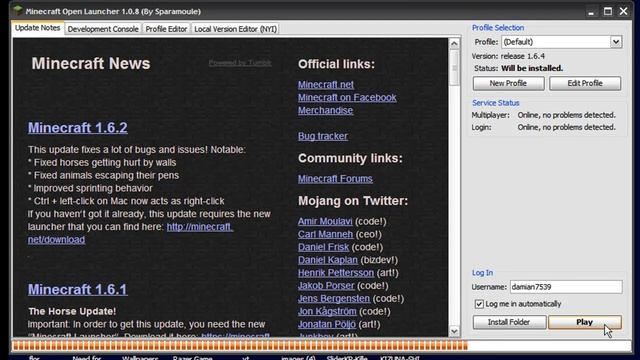Open the Minecraft.net official link
This screenshot has height=360, width=640.
click(326, 84)
